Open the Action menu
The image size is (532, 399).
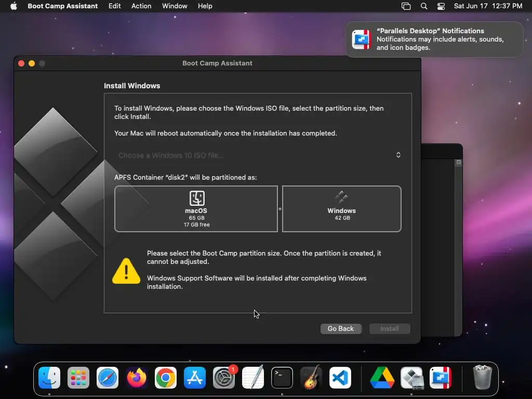point(141,6)
